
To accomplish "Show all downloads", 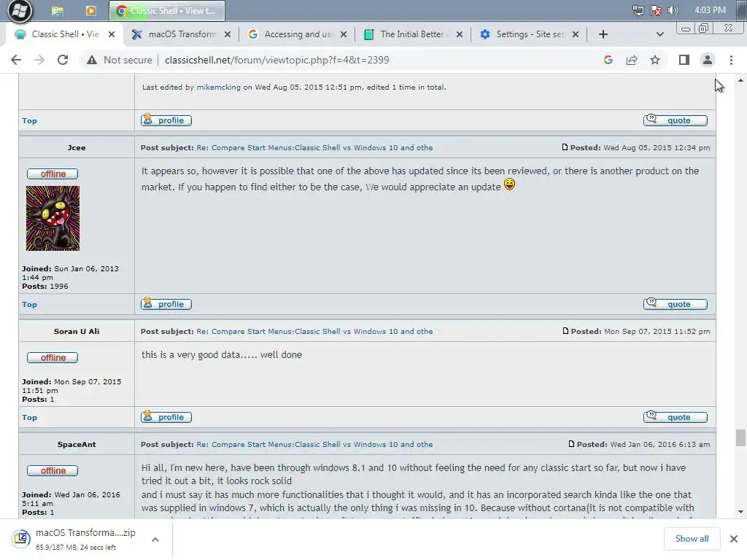I will [x=692, y=539].
